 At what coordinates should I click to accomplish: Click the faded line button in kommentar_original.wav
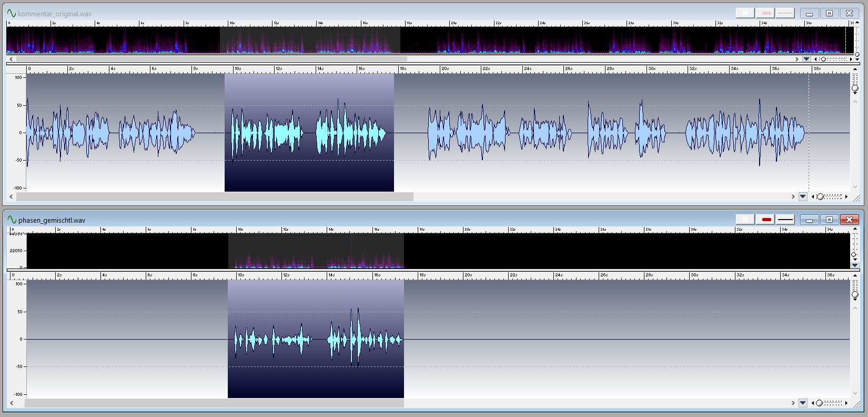click(785, 13)
